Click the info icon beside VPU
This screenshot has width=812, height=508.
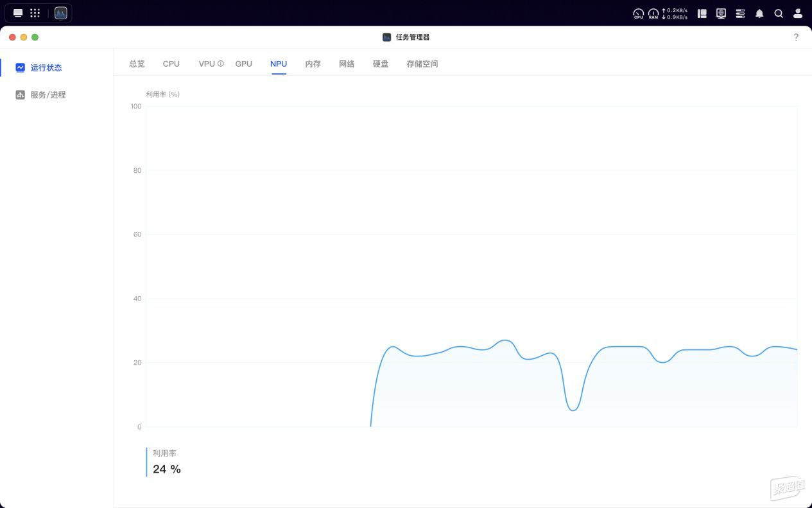click(221, 64)
